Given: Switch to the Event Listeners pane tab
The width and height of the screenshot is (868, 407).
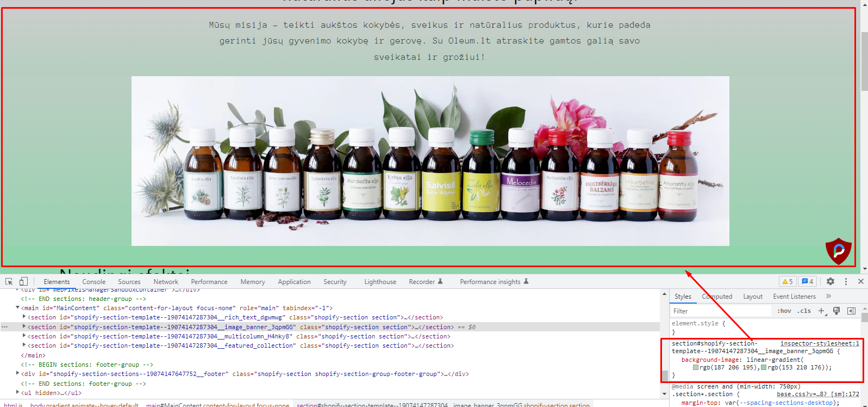Looking at the screenshot, I should pyautogui.click(x=794, y=296).
